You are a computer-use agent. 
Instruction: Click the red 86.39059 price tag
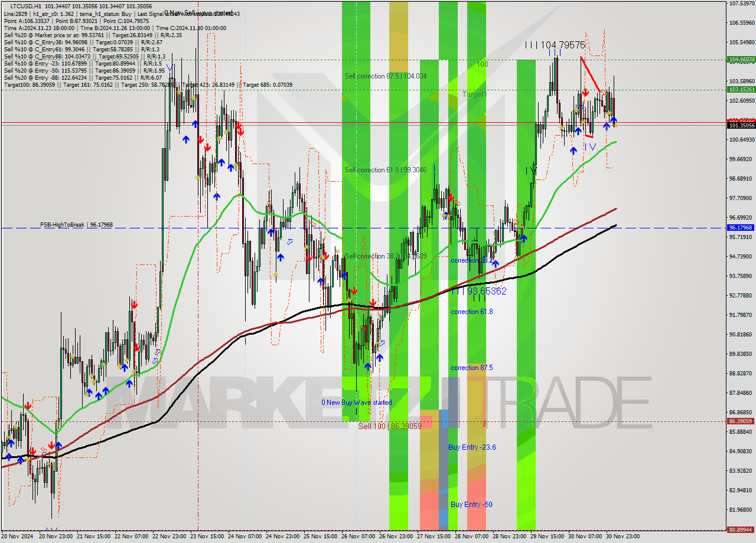pyautogui.click(x=741, y=421)
